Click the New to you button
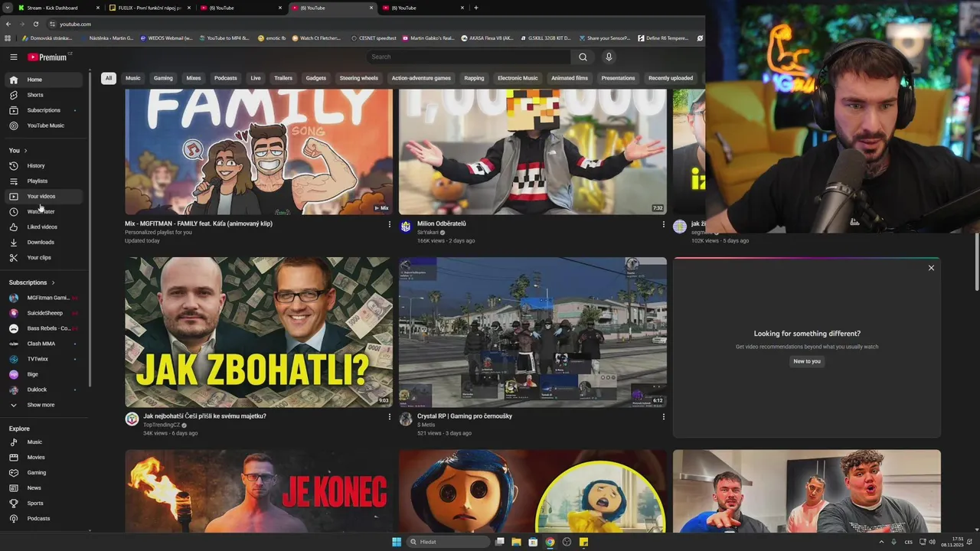This screenshot has height=551, width=980. point(807,361)
